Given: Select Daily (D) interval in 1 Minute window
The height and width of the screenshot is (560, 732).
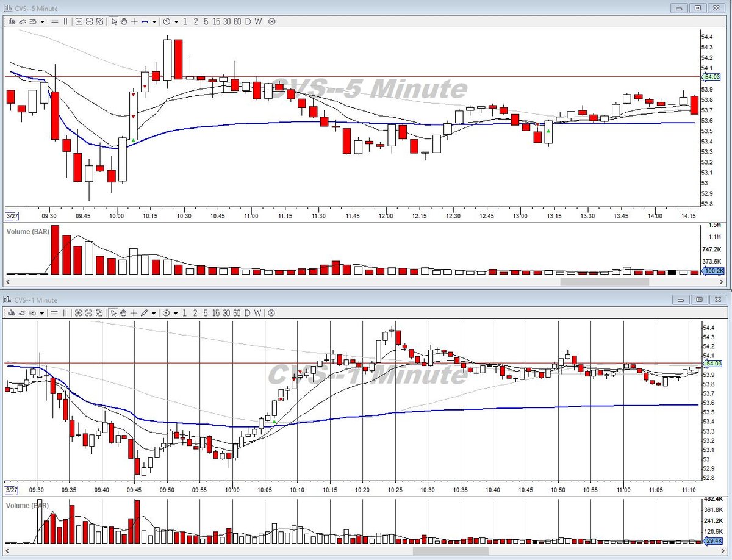Looking at the screenshot, I should pos(247,313).
